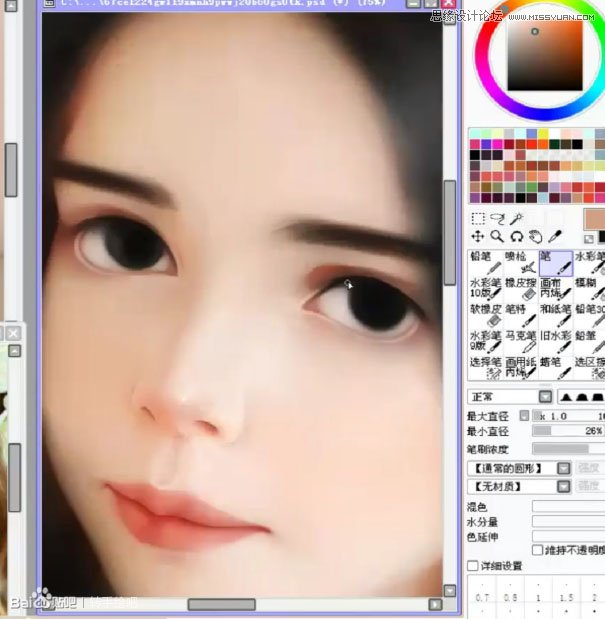Pick the yellow swatch in the palette's top row
The image size is (605, 619).
pyautogui.click(x=543, y=133)
